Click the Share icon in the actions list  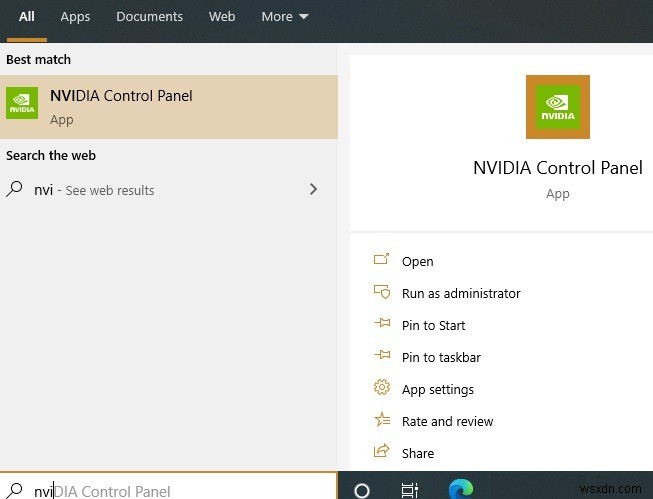(381, 452)
